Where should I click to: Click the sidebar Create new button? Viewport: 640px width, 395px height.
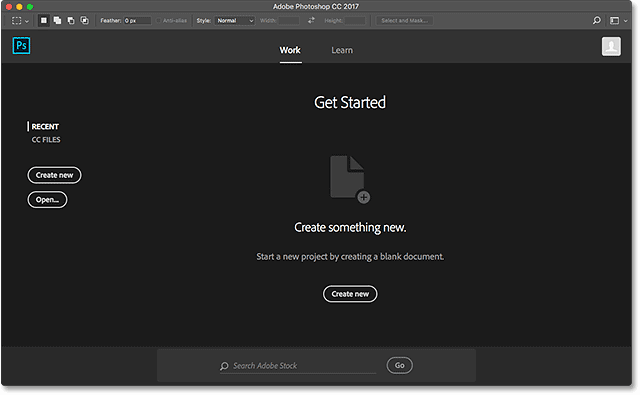click(x=54, y=175)
